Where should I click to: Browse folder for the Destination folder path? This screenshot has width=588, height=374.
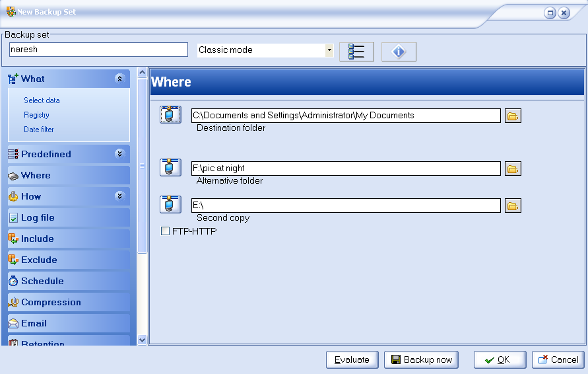tap(513, 116)
